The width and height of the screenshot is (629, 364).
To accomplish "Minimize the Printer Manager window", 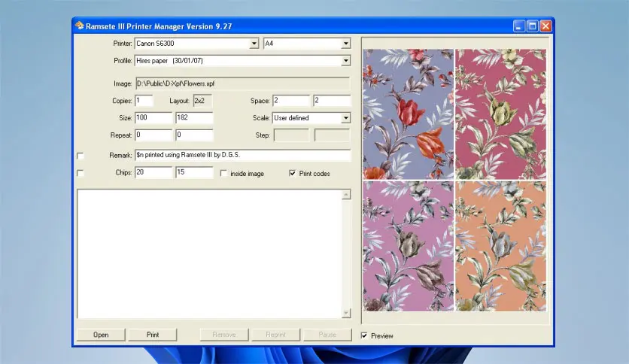I will (518, 26).
